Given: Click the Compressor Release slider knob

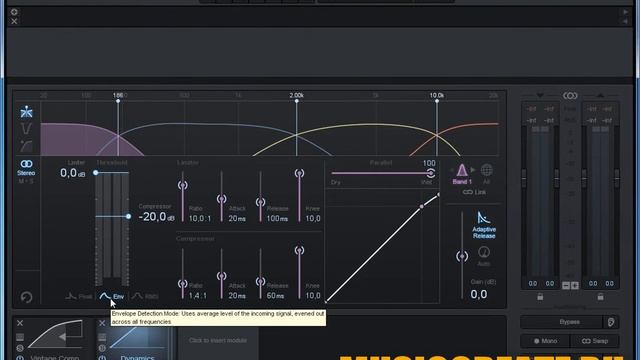Looking at the screenshot, I should pos(260,281).
